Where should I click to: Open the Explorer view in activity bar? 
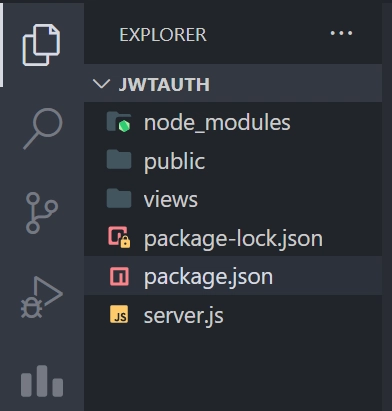click(x=41, y=45)
